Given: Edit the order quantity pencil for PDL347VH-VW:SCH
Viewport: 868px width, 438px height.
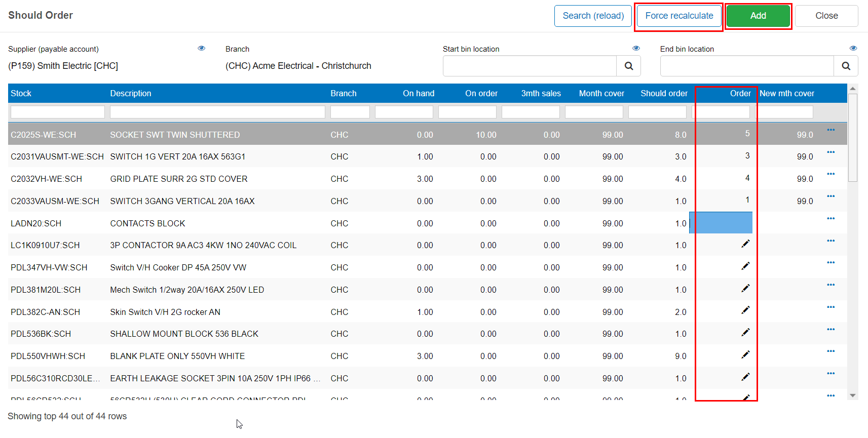Looking at the screenshot, I should 745,266.
